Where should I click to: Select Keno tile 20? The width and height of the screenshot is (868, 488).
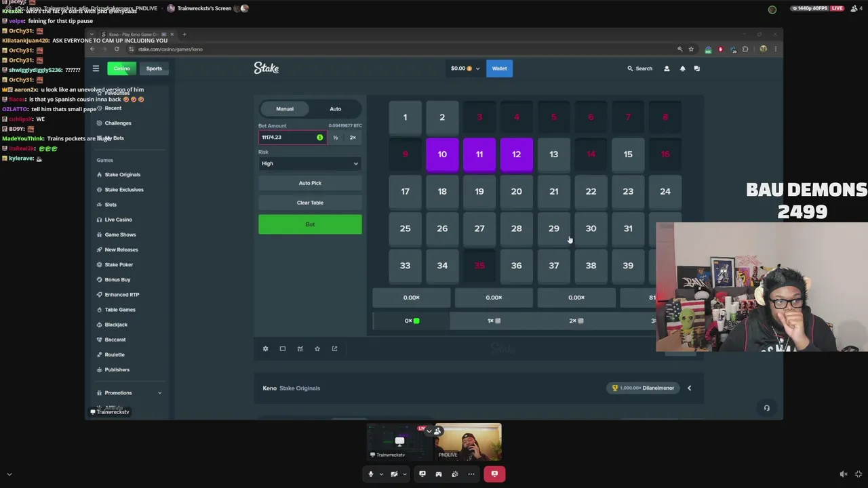tap(517, 192)
